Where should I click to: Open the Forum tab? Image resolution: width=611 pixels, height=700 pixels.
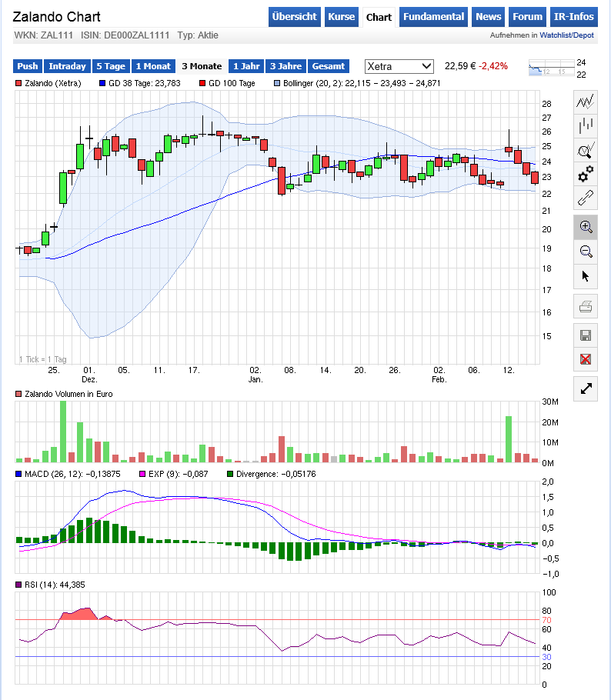coord(527,17)
